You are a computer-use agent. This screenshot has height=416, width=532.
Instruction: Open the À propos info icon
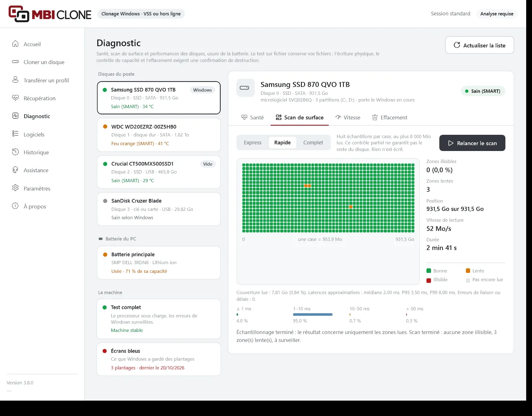click(x=15, y=206)
